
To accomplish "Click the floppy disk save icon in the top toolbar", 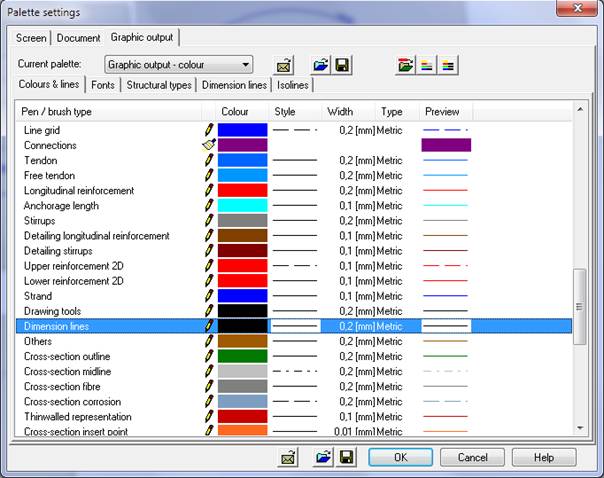I will click(x=342, y=65).
